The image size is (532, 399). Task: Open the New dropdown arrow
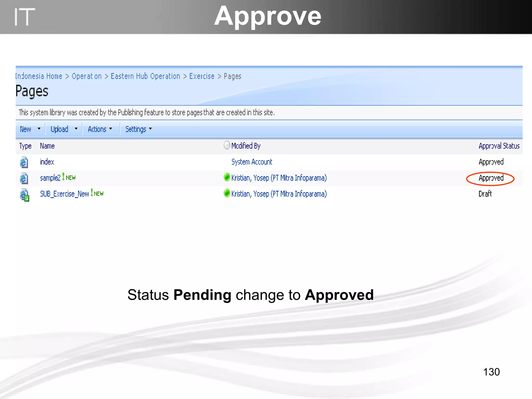click(x=39, y=129)
